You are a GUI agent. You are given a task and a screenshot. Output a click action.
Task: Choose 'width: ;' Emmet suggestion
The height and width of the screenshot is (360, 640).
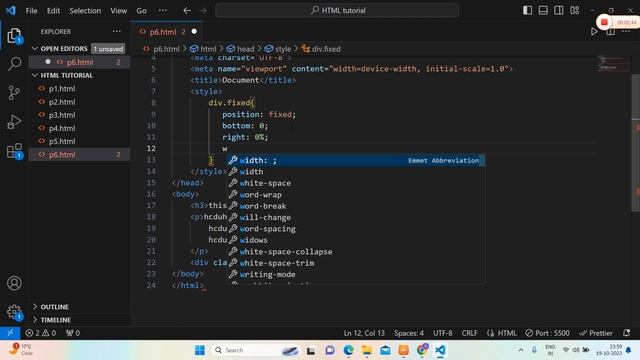pos(356,160)
